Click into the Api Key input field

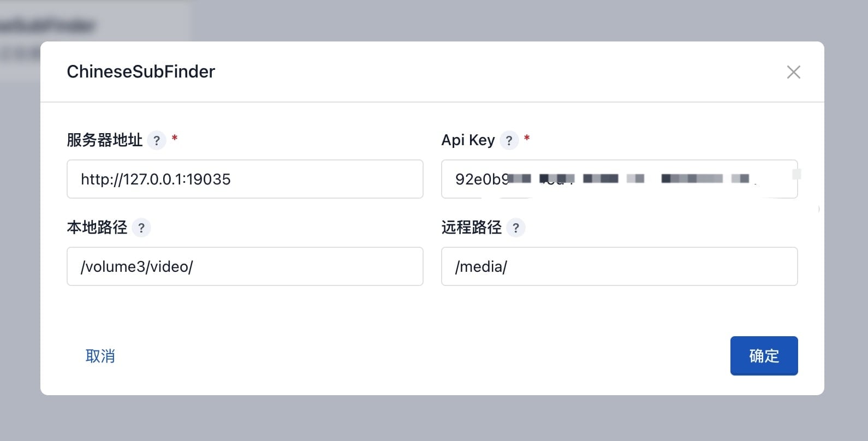pos(620,179)
